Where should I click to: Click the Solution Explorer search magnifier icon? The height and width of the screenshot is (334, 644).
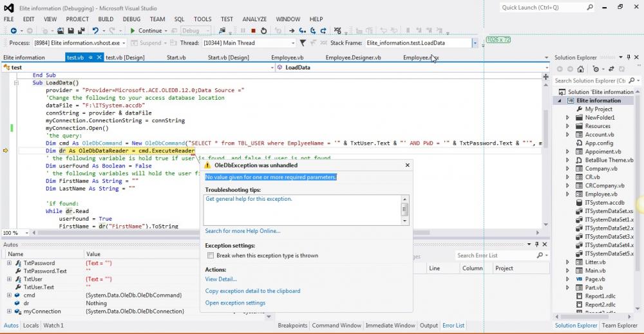[632, 81]
